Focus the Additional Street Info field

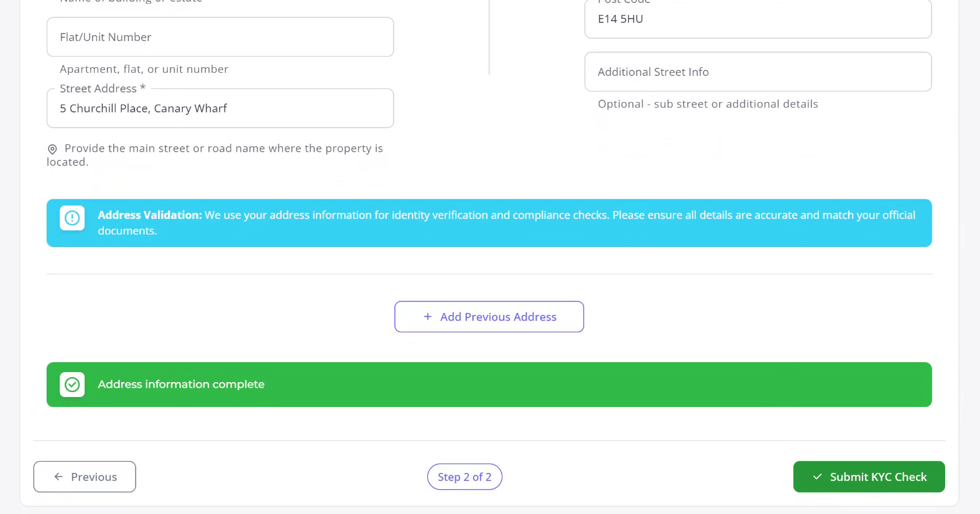click(757, 72)
